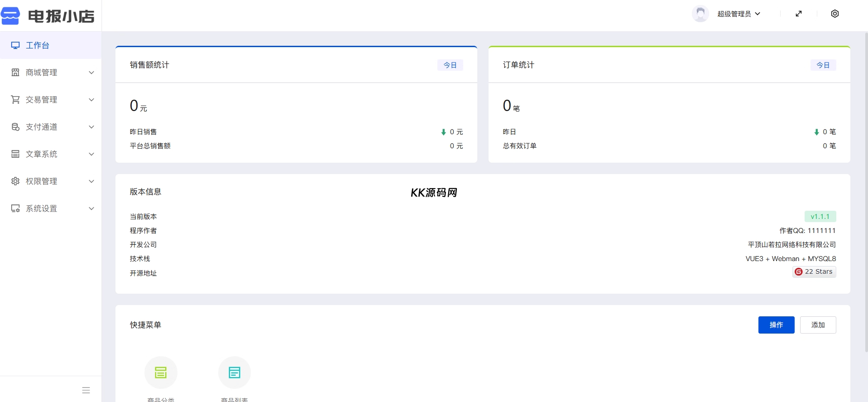Click the 平台总销售额 label
Screen dimensions: 868x402
(x=150, y=146)
